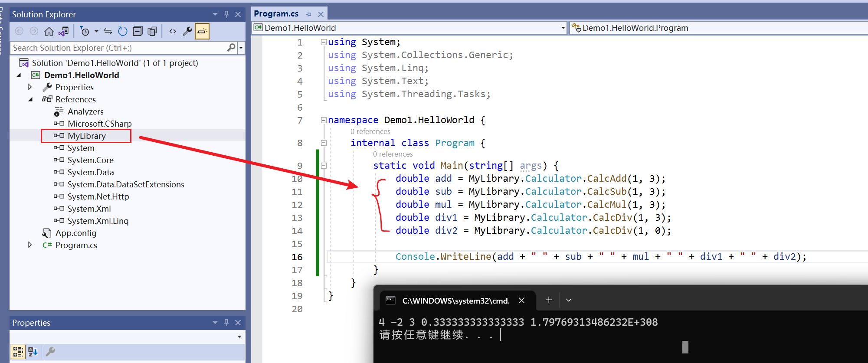Expand the Program.cs node
The image size is (868, 363).
(x=30, y=245)
